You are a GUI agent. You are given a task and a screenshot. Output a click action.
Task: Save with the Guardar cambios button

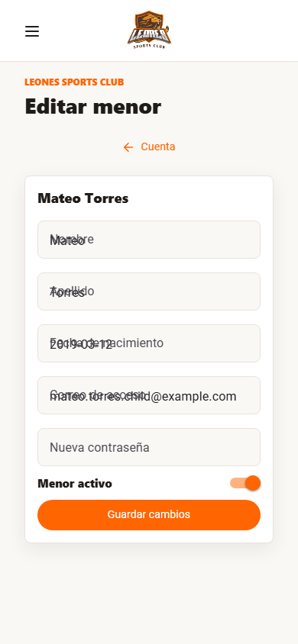pos(149,515)
